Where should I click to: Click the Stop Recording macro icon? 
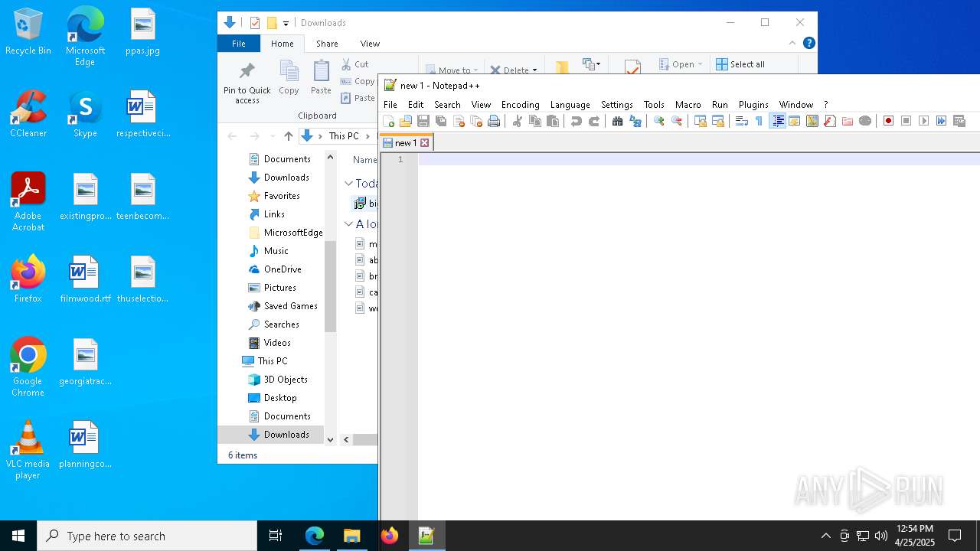click(x=906, y=121)
